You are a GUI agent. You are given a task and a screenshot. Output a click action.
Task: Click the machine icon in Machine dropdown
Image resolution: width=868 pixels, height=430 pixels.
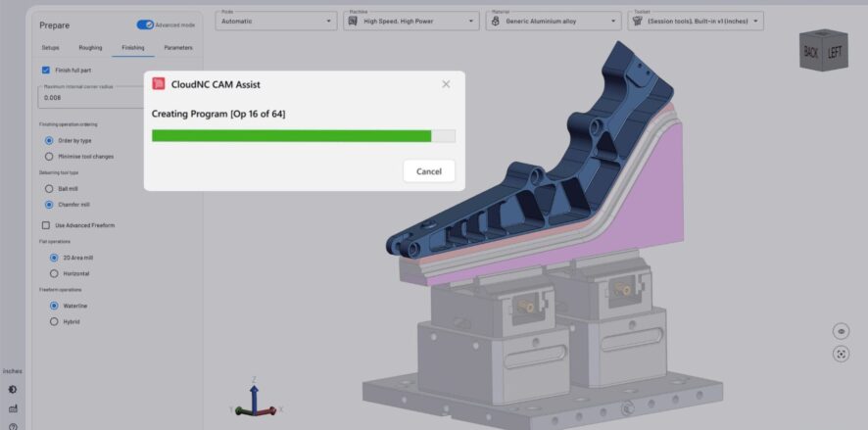(x=353, y=21)
